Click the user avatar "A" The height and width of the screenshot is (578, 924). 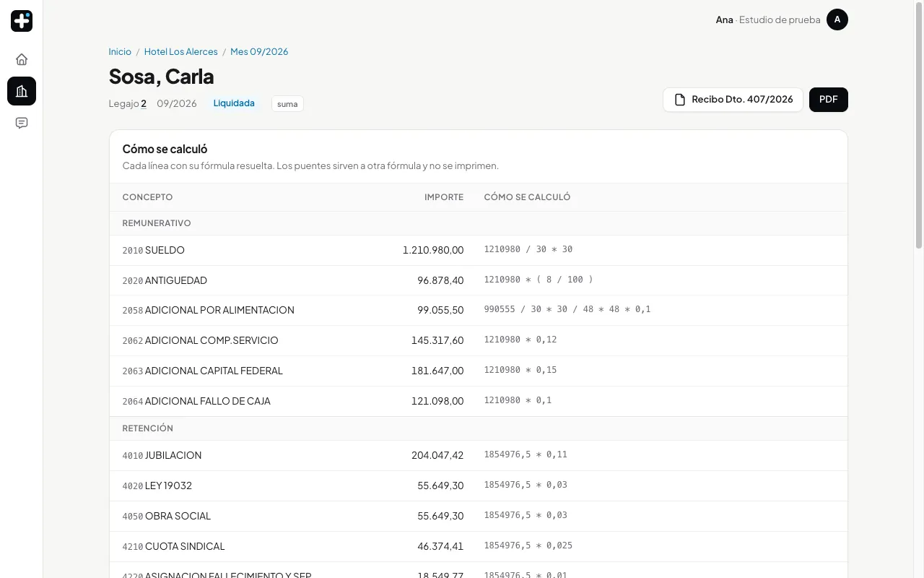837,20
